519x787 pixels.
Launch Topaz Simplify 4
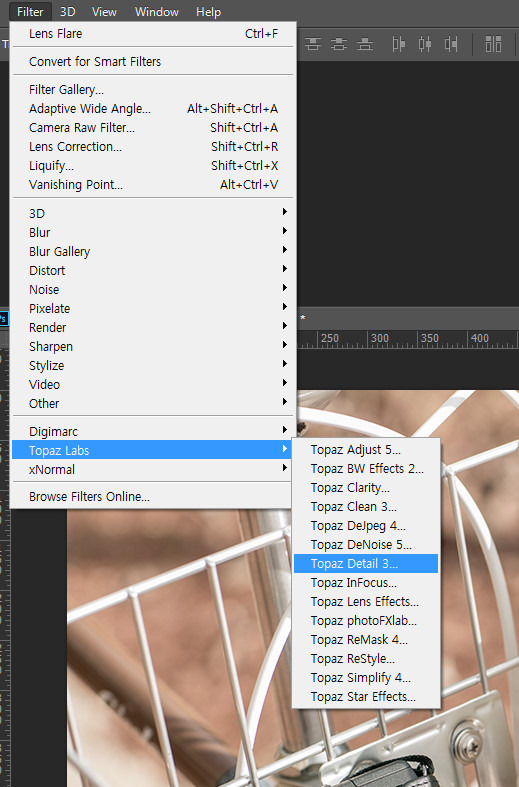tap(366, 678)
